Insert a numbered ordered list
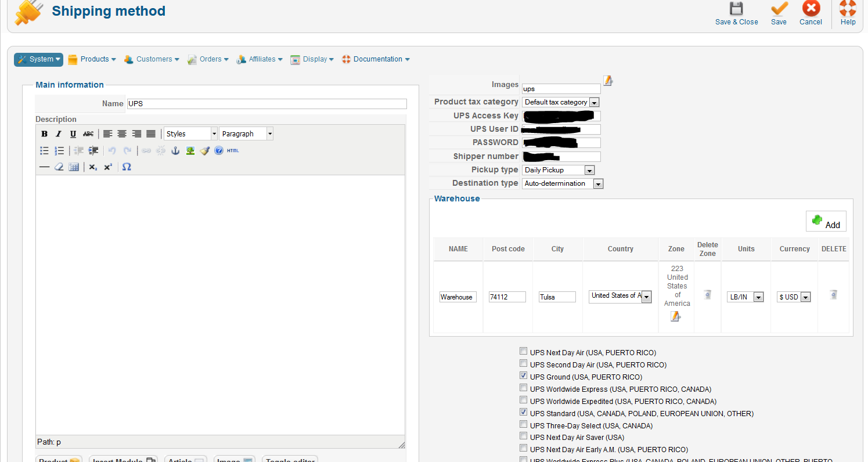The height and width of the screenshot is (462, 868). coord(59,151)
